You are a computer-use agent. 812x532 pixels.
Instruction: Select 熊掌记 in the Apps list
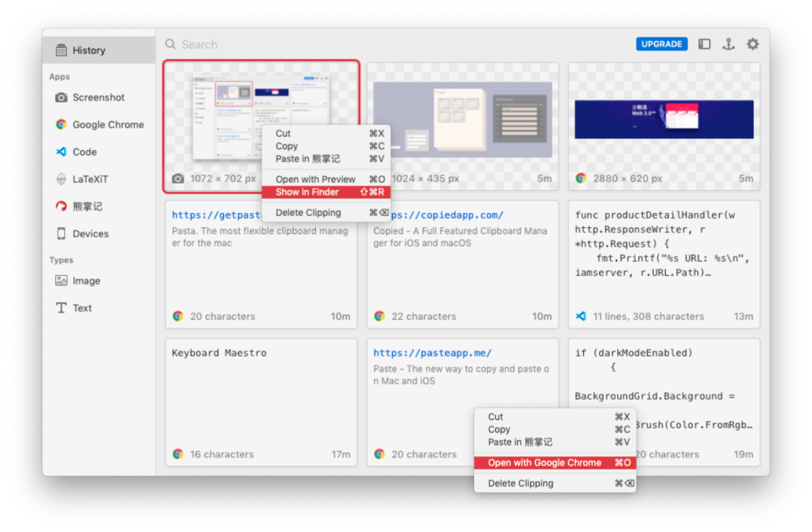coord(99,206)
